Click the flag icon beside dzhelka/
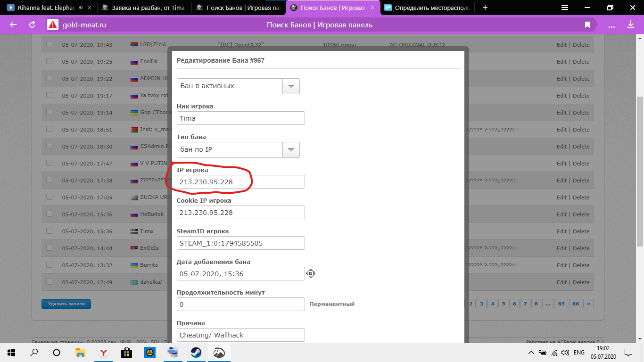Viewport: 644px width, 362px height. (x=134, y=282)
